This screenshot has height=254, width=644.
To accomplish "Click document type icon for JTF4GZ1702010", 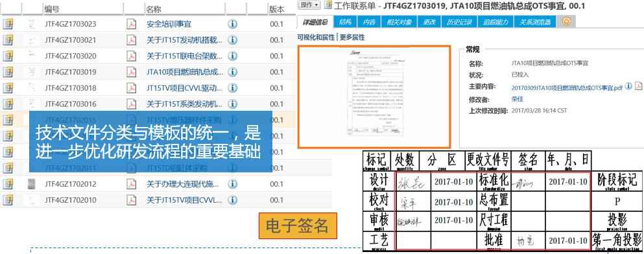I will pyautogui.click(x=8, y=200).
